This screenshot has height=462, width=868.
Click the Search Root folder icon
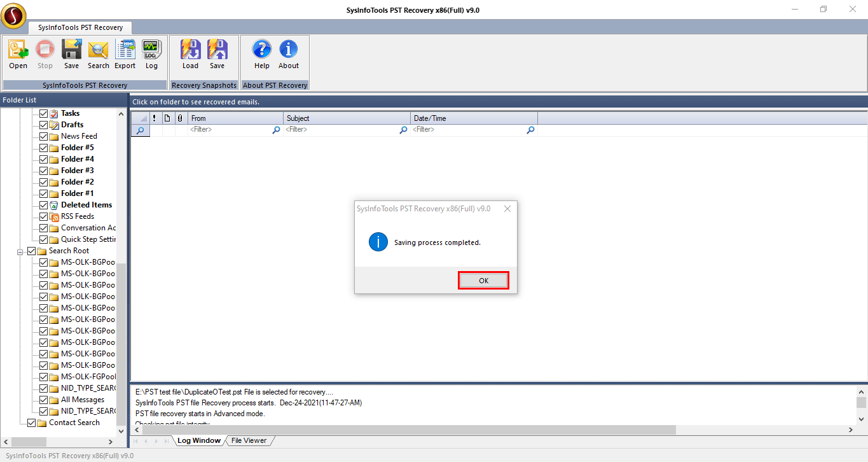(x=42, y=251)
